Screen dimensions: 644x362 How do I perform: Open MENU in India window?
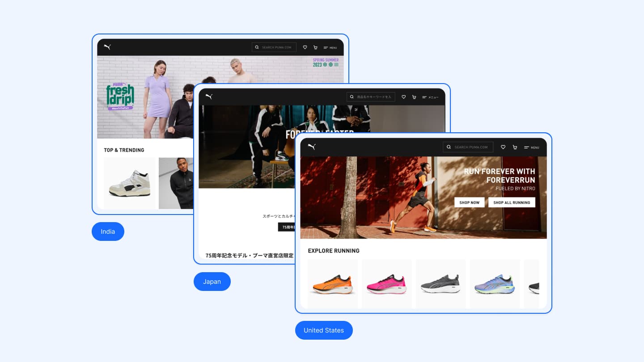[x=330, y=47]
